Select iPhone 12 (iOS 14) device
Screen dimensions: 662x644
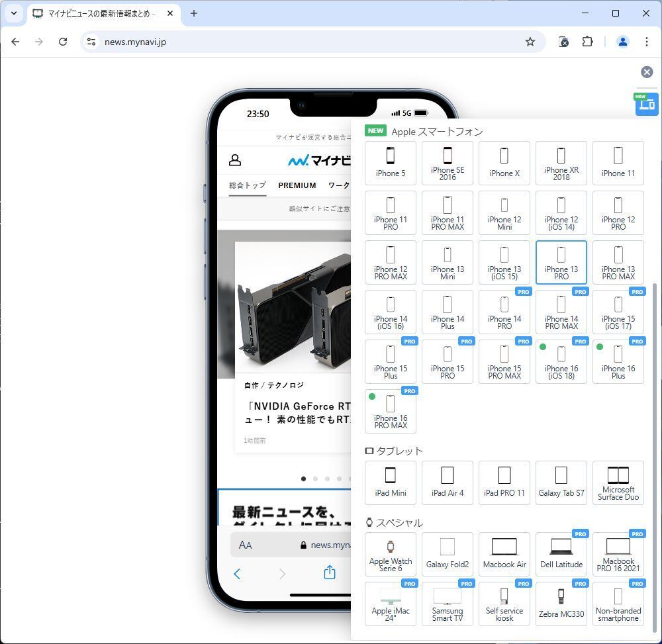(561, 212)
